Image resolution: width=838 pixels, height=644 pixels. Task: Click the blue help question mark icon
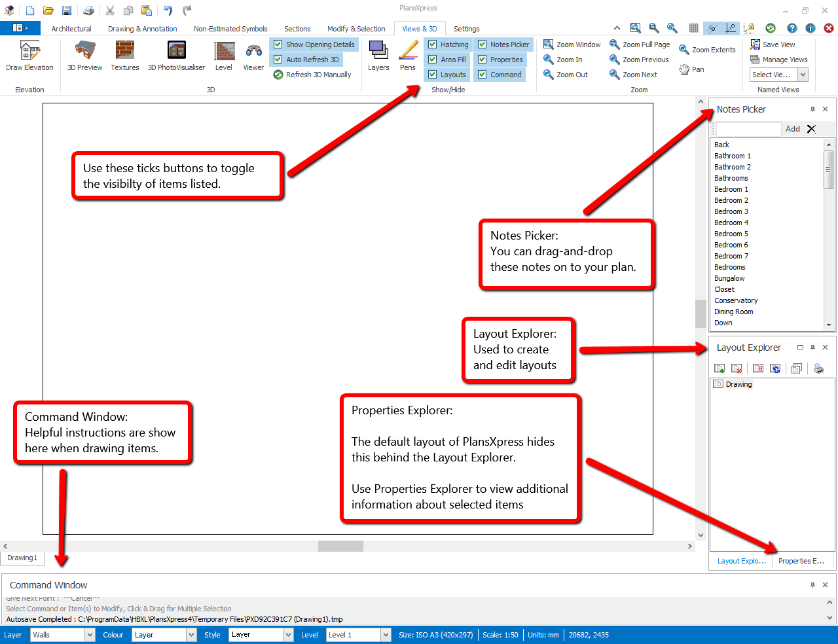[792, 28]
